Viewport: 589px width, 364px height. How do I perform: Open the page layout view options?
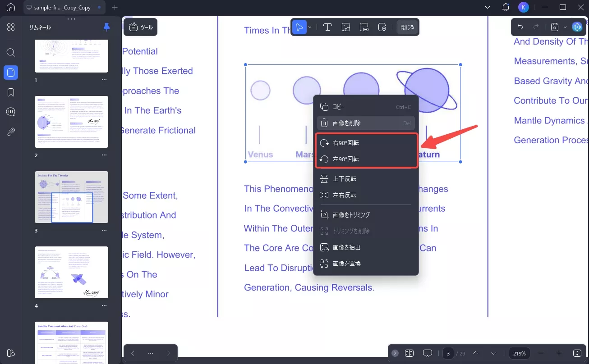coord(410,353)
